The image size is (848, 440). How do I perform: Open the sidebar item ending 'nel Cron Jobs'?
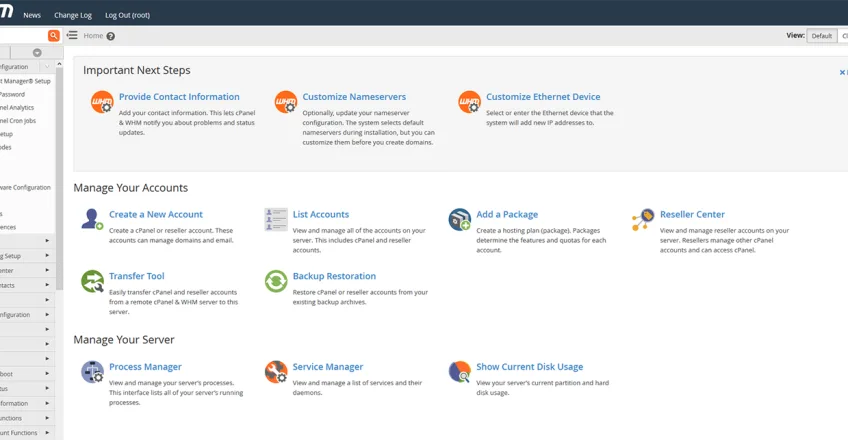(x=18, y=121)
